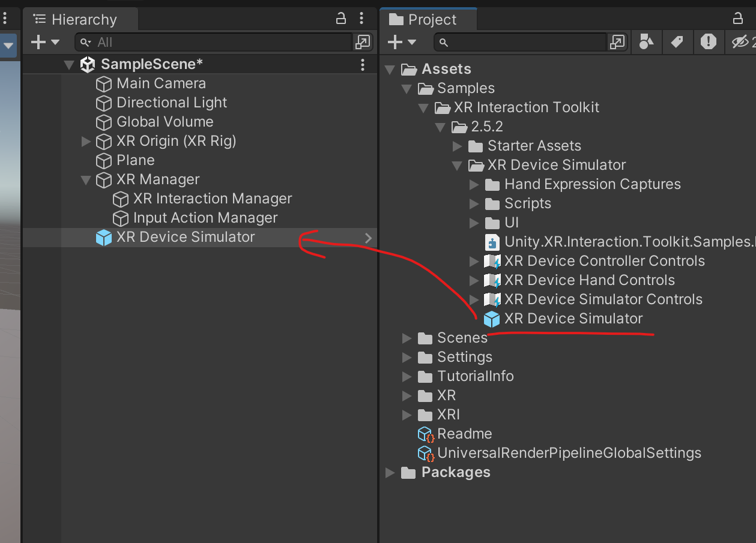Expand the Packages folder
The image size is (756, 543).
[x=390, y=472]
